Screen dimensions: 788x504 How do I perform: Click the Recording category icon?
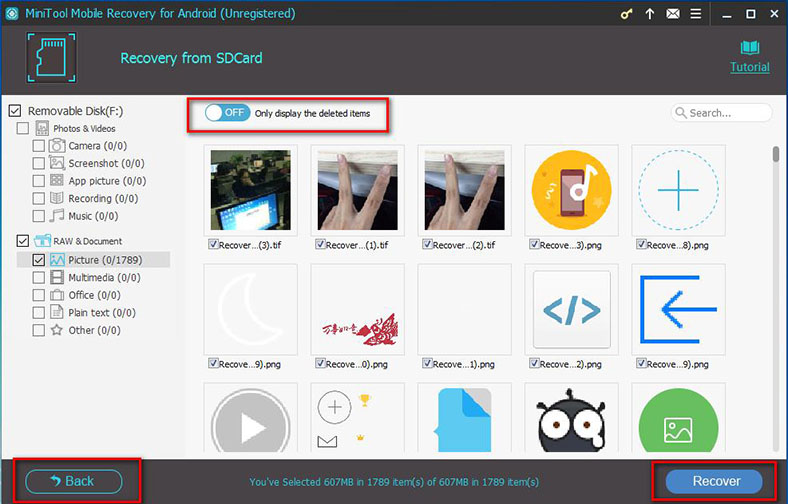tap(57, 198)
